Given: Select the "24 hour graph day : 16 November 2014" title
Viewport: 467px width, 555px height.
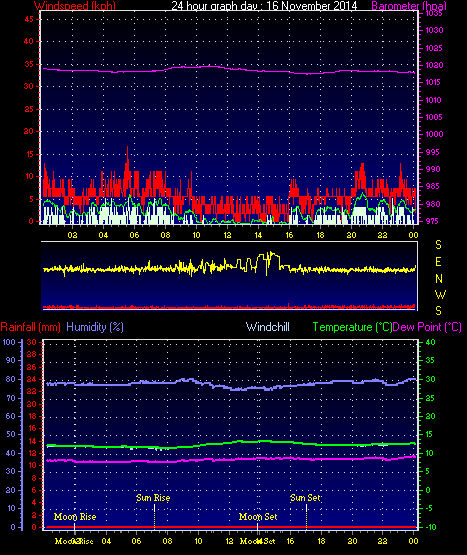Looking at the screenshot, I should tap(264, 5).
